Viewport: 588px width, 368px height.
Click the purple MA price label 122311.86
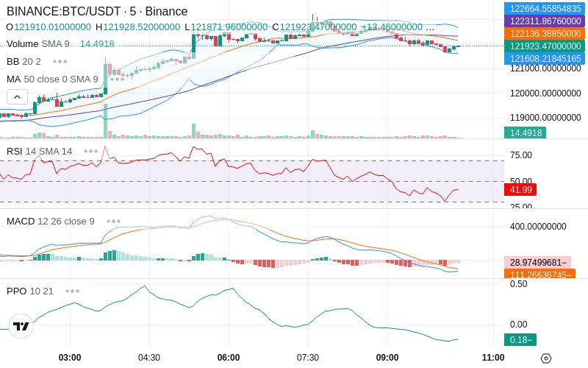[x=545, y=21]
